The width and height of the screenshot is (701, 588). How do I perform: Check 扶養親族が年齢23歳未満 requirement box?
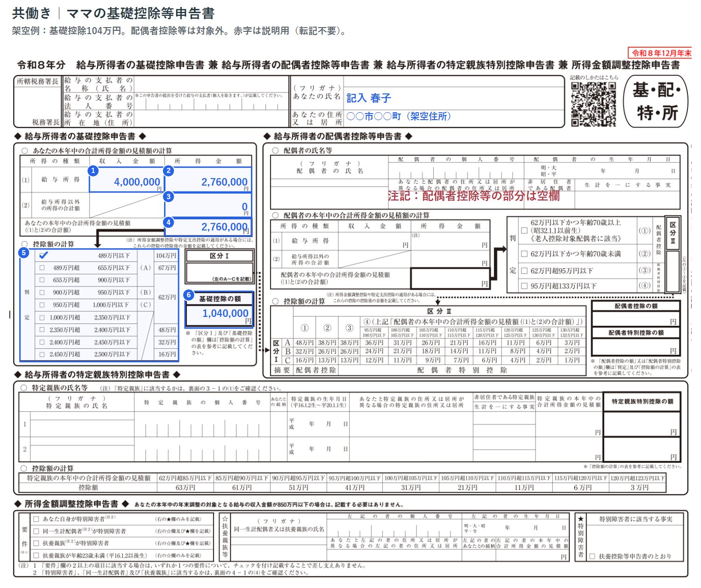click(x=36, y=555)
